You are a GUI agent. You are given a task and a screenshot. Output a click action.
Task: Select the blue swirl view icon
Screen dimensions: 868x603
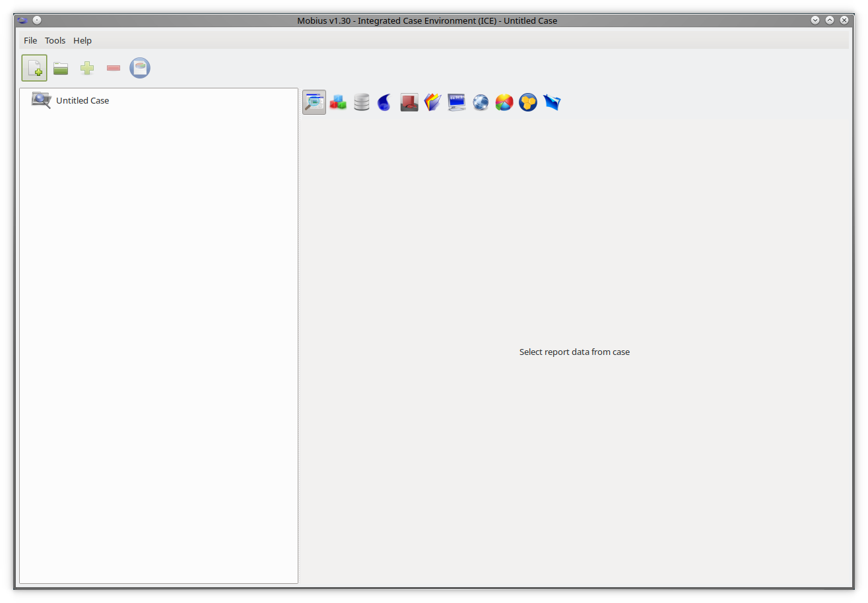tap(385, 102)
